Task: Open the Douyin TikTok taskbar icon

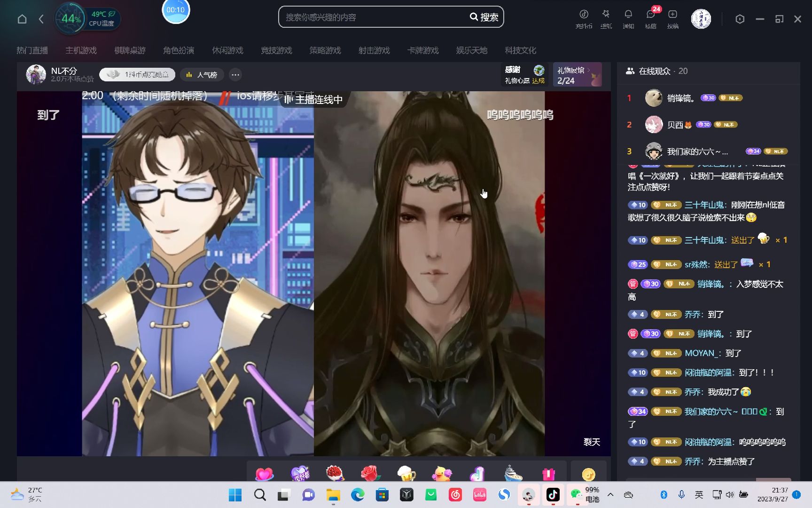Action: coord(553,495)
